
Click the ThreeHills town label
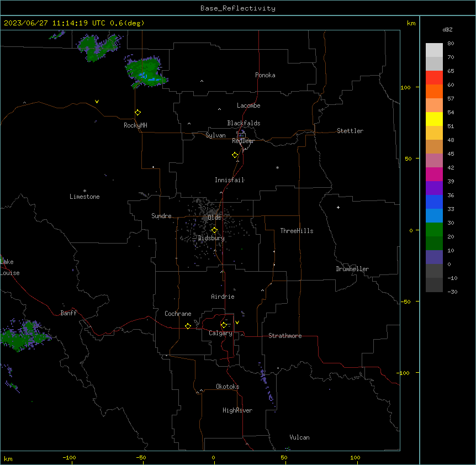pos(297,231)
